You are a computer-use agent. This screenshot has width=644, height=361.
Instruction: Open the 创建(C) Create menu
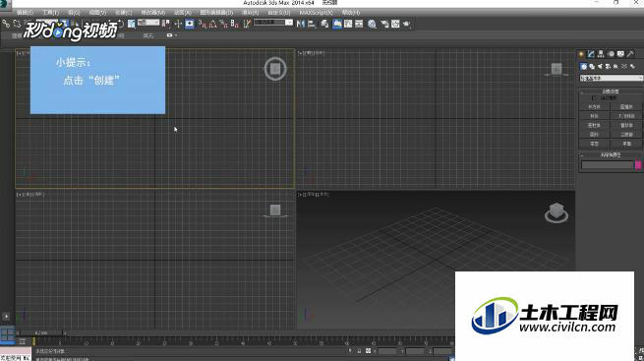[x=123, y=13]
